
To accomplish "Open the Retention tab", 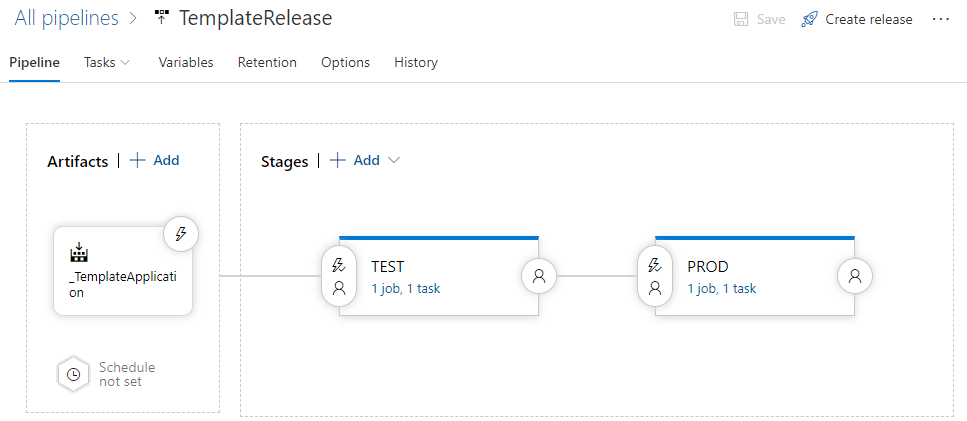I will click(267, 62).
